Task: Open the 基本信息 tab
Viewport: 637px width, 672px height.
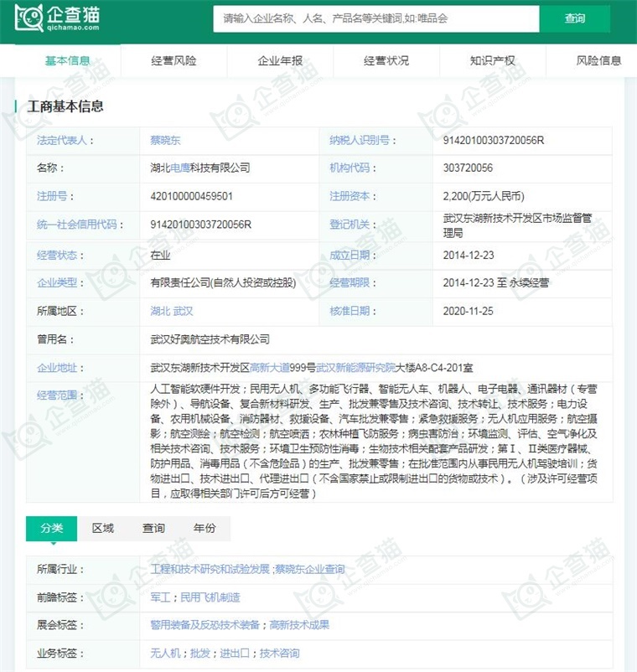Action: 68,61
